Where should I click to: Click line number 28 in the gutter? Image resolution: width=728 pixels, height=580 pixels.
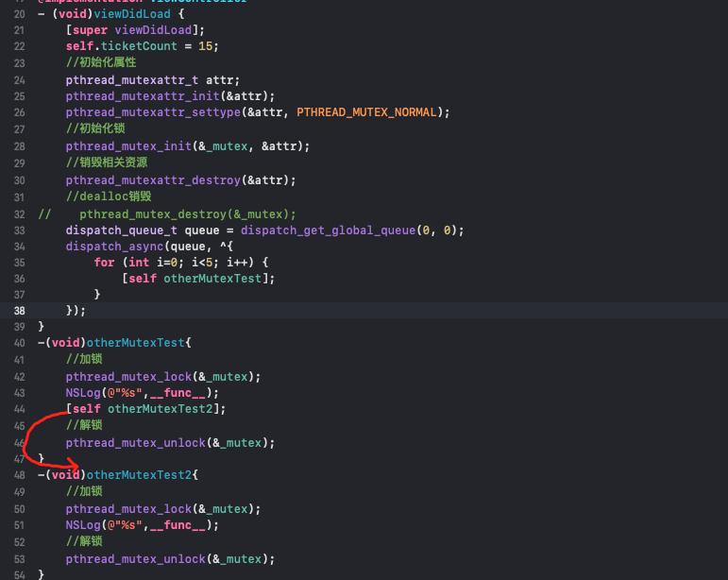pyautogui.click(x=19, y=145)
